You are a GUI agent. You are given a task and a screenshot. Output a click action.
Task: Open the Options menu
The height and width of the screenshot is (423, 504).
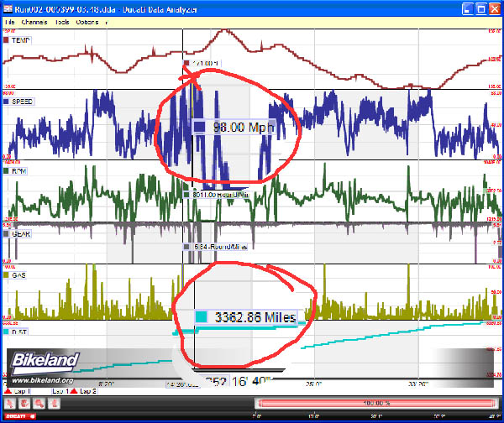pos(87,23)
